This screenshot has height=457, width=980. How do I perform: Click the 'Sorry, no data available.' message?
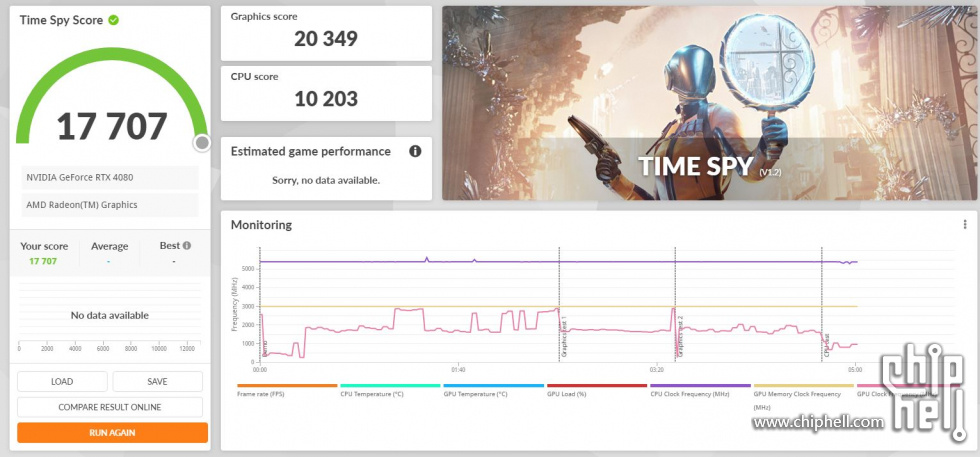[326, 180]
